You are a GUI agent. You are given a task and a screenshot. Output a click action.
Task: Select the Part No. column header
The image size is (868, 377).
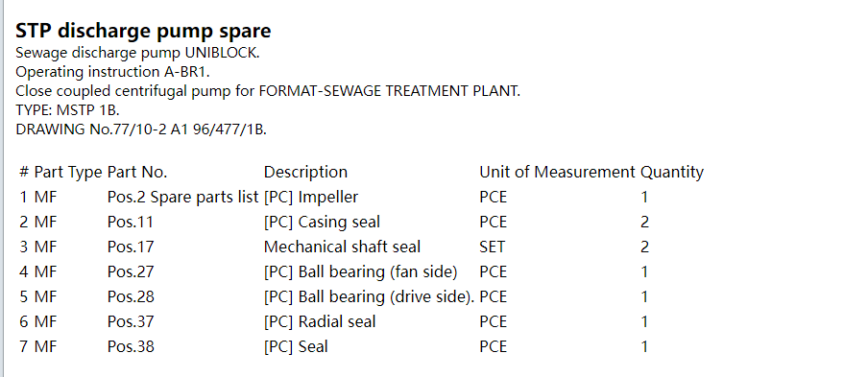[136, 172]
